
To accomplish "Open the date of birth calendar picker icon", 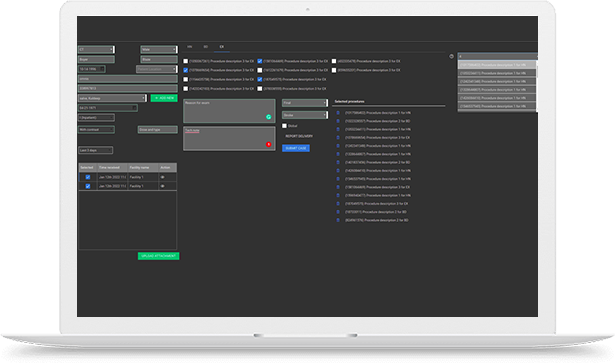I will pyautogui.click(x=102, y=69).
